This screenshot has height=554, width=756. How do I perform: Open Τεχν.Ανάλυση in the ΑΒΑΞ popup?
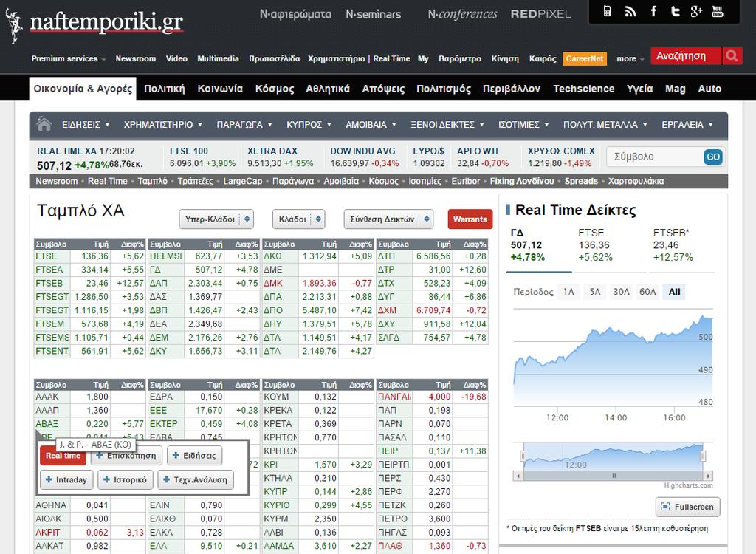196,479
